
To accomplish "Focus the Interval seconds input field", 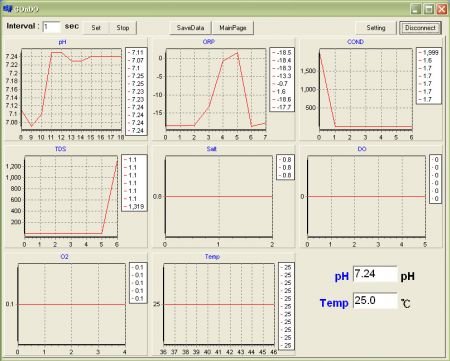I will (51, 27).
